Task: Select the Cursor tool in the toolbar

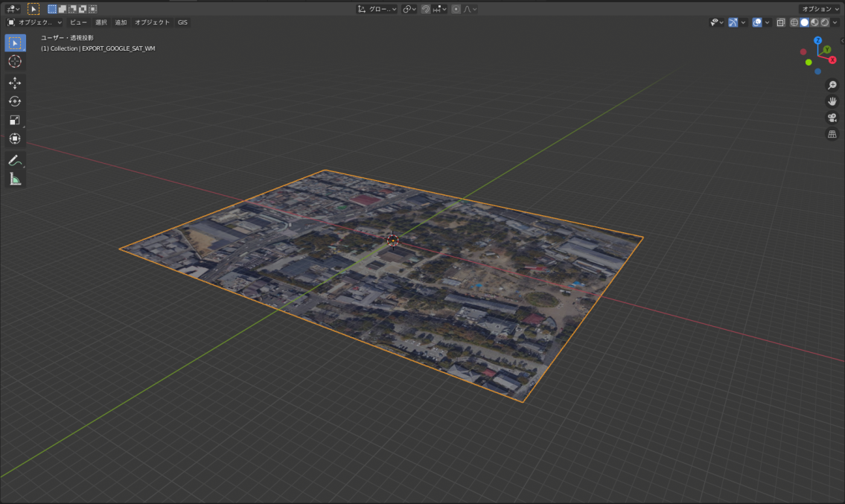Action: [x=15, y=61]
